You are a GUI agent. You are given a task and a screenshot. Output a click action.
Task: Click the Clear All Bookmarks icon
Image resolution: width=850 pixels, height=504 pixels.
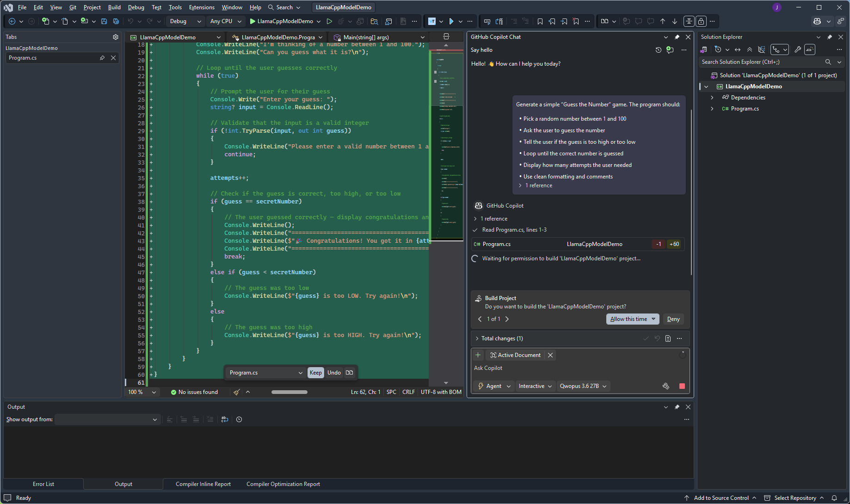tap(576, 21)
